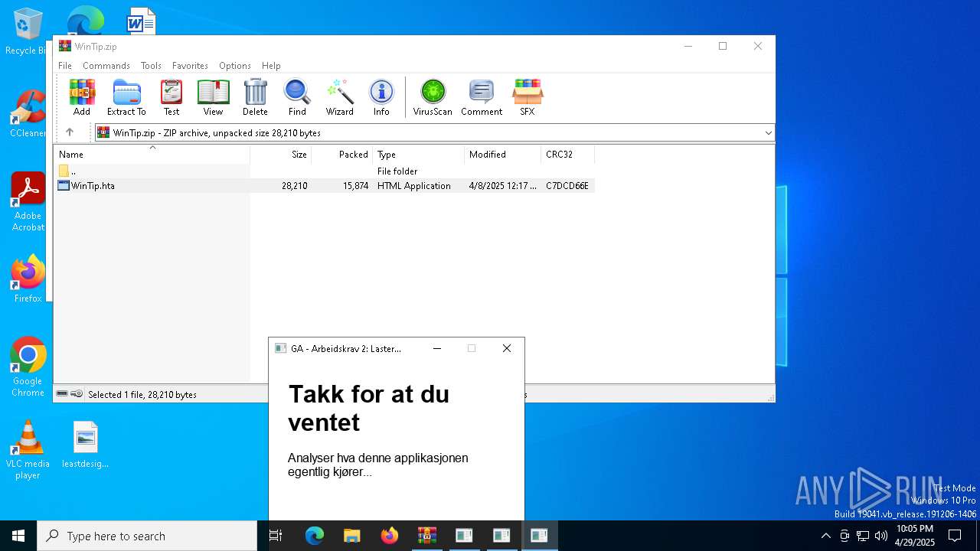Viewport: 980px width, 551px height.
Task: Open the Windows Start menu
Action: click(18, 536)
